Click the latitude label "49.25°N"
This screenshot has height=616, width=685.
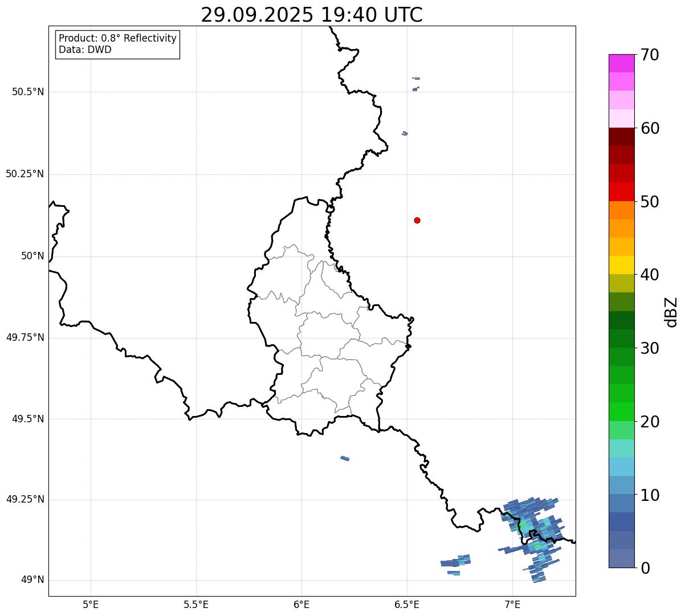[25, 500]
